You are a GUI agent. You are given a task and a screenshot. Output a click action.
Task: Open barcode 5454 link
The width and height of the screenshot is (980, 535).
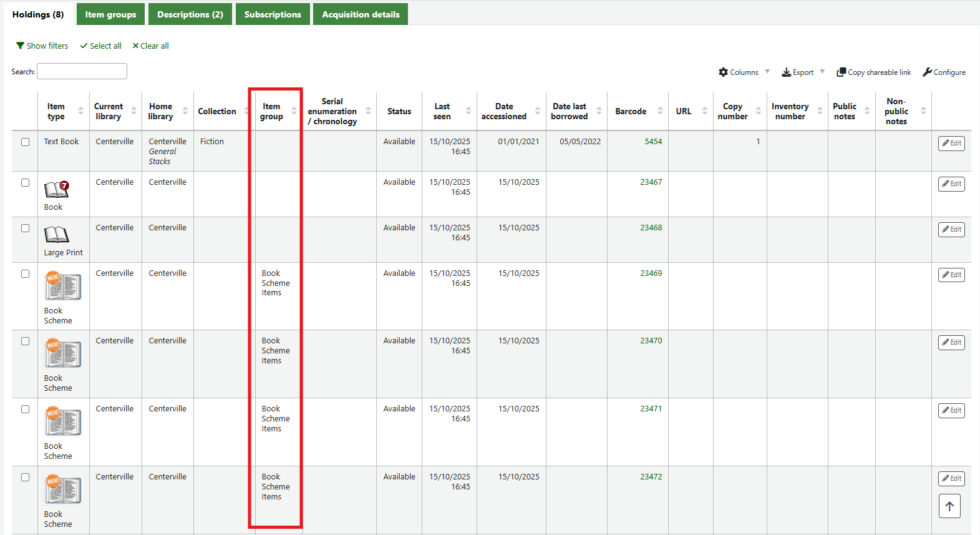coord(653,142)
